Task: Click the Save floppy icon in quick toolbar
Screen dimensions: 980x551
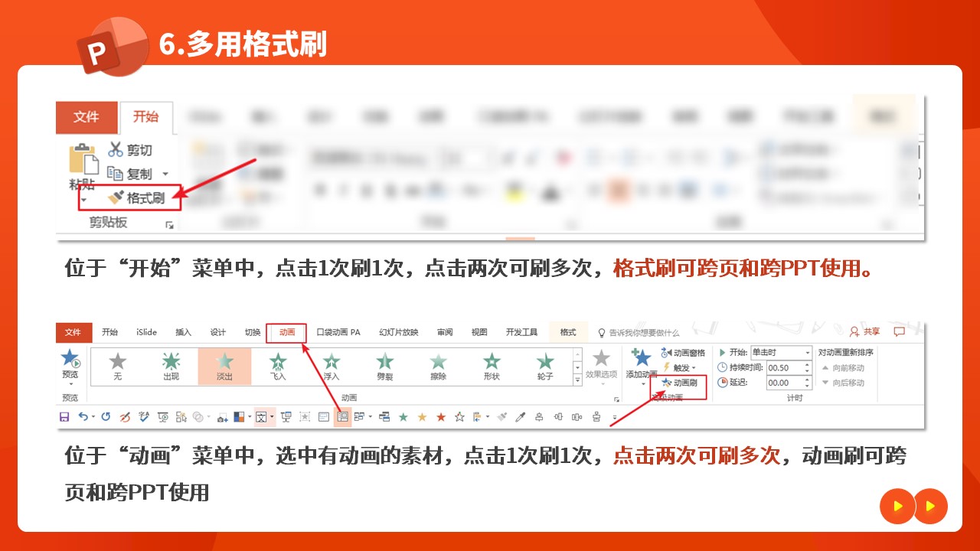Action: click(x=64, y=417)
